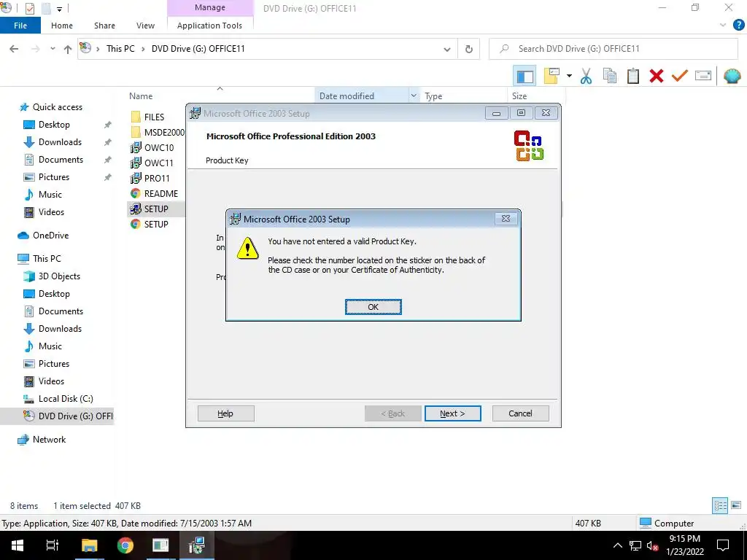Open the dropdown next to the note icon

point(569,76)
